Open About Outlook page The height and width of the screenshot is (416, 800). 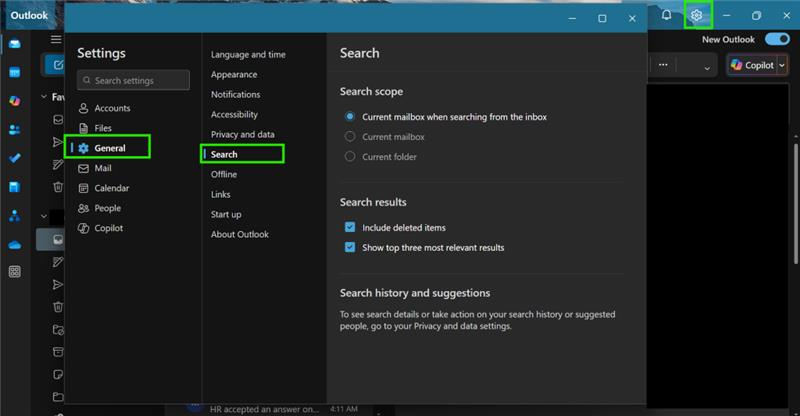pyautogui.click(x=240, y=234)
